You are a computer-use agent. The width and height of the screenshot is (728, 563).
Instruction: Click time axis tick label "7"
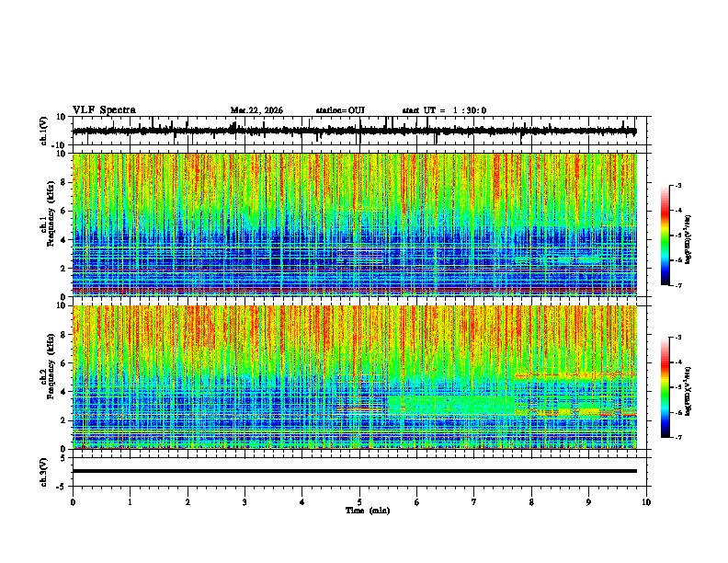(x=474, y=502)
